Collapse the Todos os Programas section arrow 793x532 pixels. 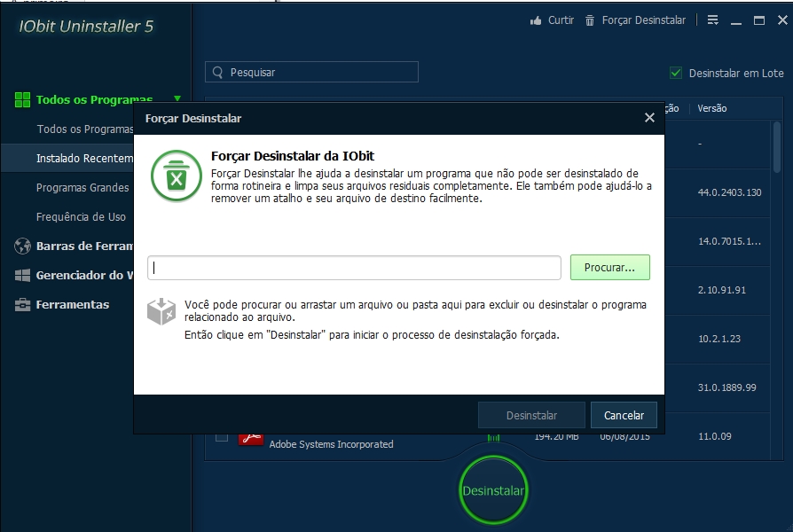177,98
